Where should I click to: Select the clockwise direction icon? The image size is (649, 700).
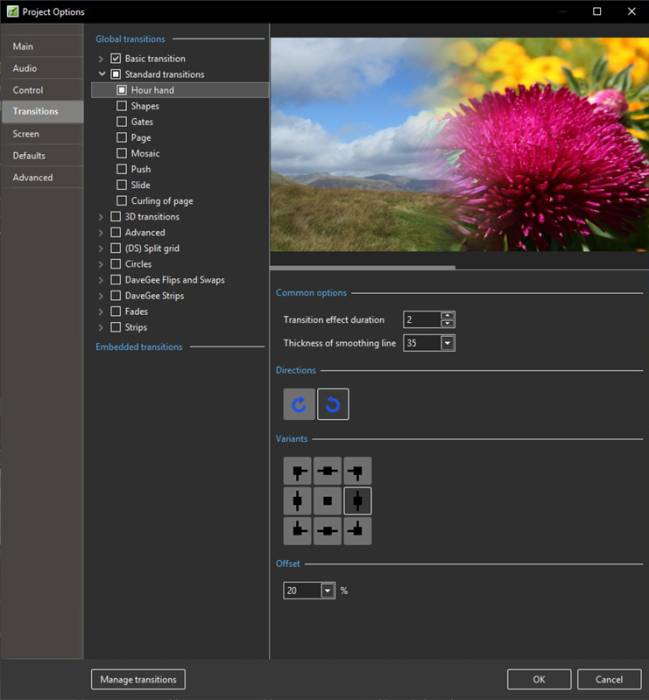[x=299, y=404]
